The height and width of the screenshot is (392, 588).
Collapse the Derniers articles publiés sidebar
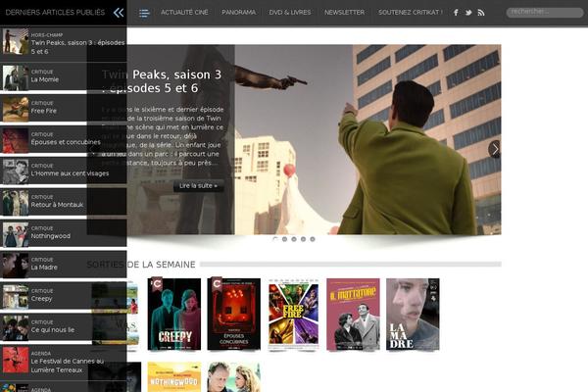[x=119, y=13]
